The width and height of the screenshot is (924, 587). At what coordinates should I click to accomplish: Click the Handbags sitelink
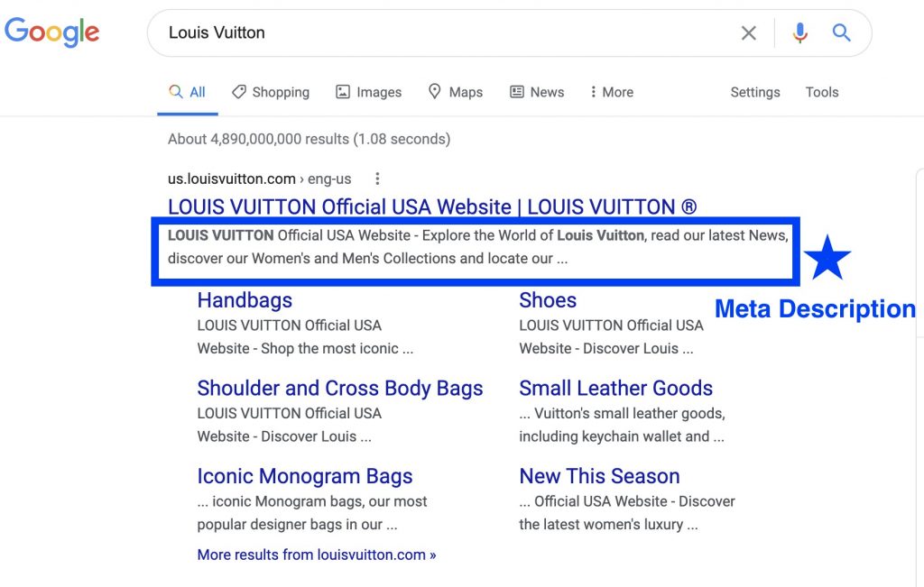[x=245, y=300]
